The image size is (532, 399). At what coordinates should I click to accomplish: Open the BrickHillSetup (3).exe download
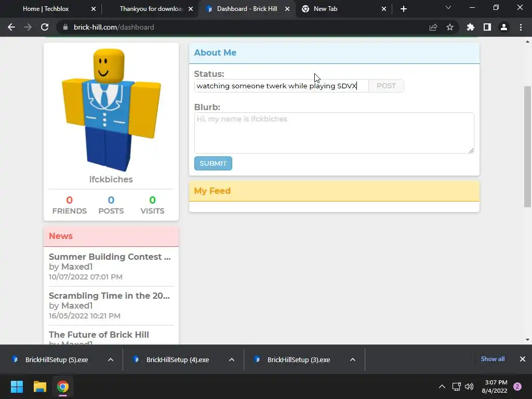tap(299, 360)
